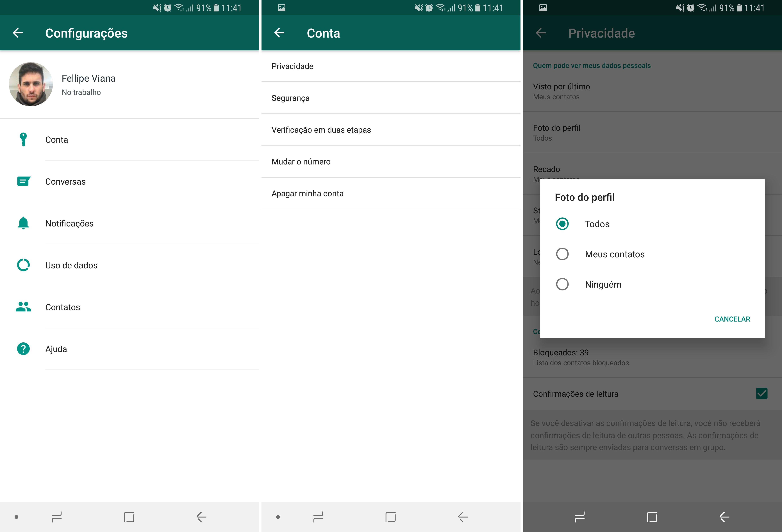Tap CANCELAR in Foto do perfil dialog
This screenshot has width=782, height=532.
(x=732, y=319)
